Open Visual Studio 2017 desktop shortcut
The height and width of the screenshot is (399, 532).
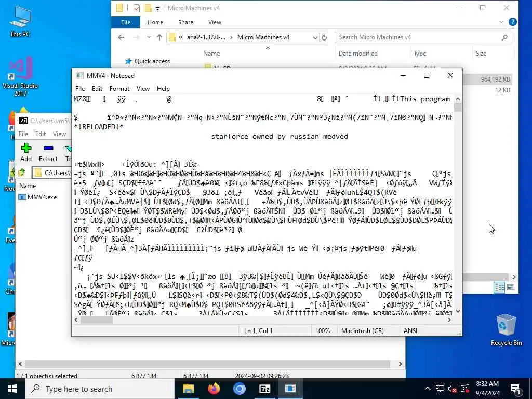pyautogui.click(x=20, y=76)
